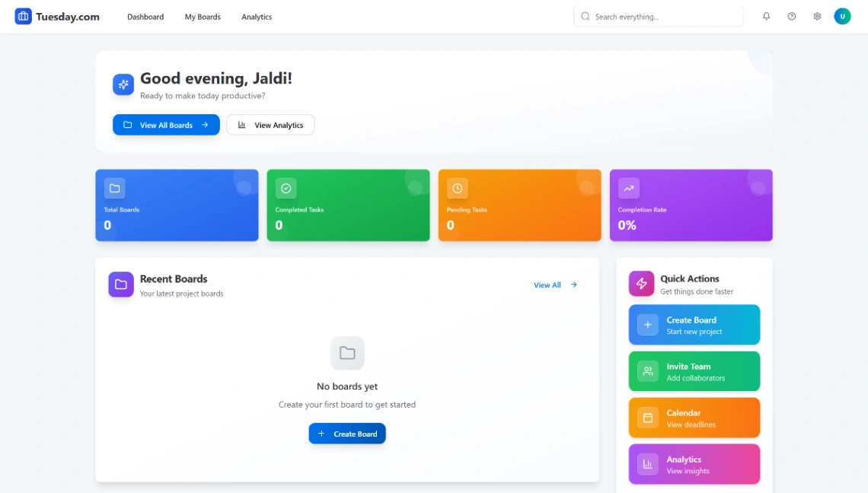
Task: Open the Dashboard navigation item
Action: [x=145, y=16]
